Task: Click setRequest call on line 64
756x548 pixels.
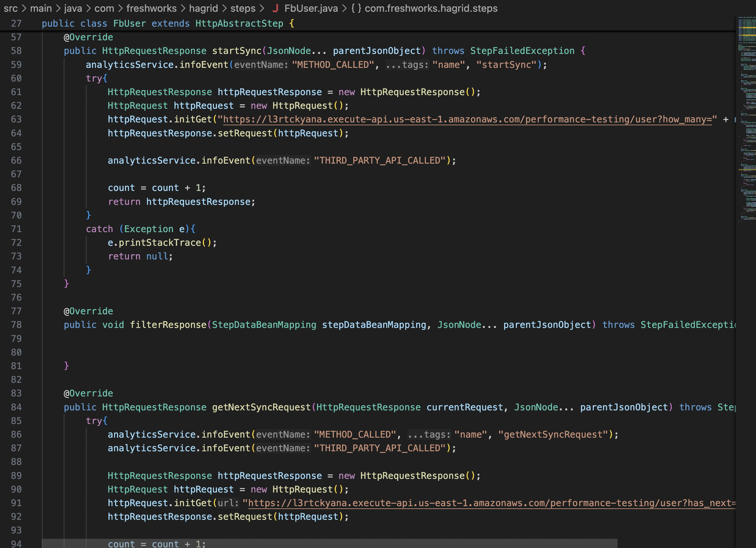Action: (x=245, y=134)
